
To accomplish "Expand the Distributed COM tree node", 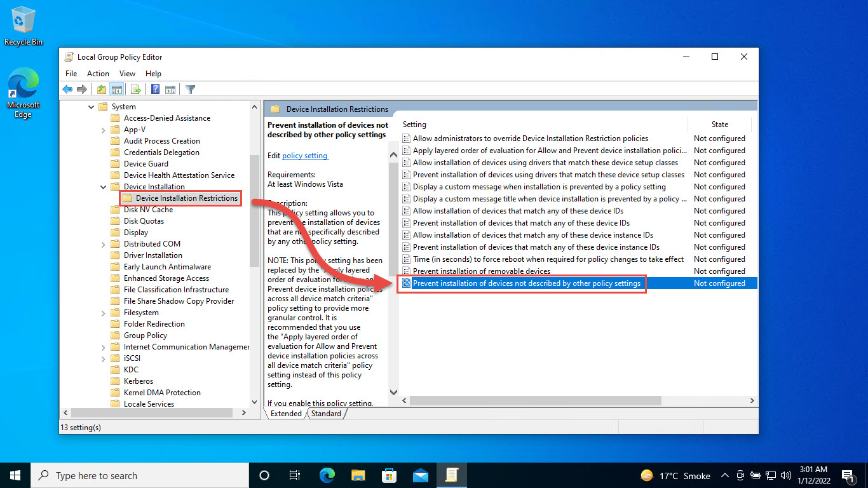I will [x=104, y=244].
